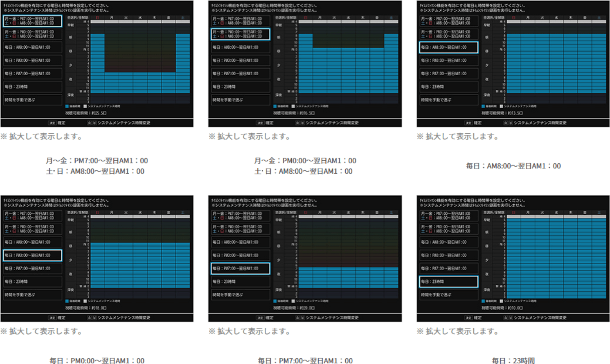Select 毎日:PM7:00 preset in bottom-middle screenshot
The width and height of the screenshot is (610, 364).
[x=241, y=268]
